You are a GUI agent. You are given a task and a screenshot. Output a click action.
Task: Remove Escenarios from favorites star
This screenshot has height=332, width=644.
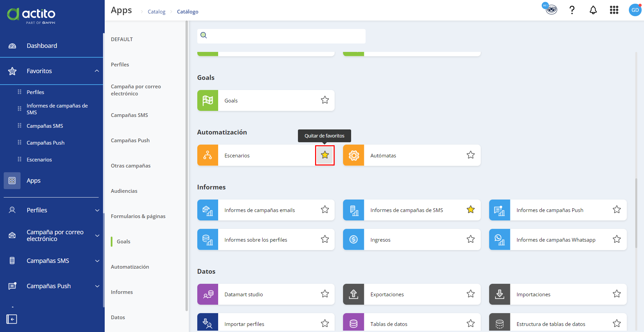click(x=325, y=155)
